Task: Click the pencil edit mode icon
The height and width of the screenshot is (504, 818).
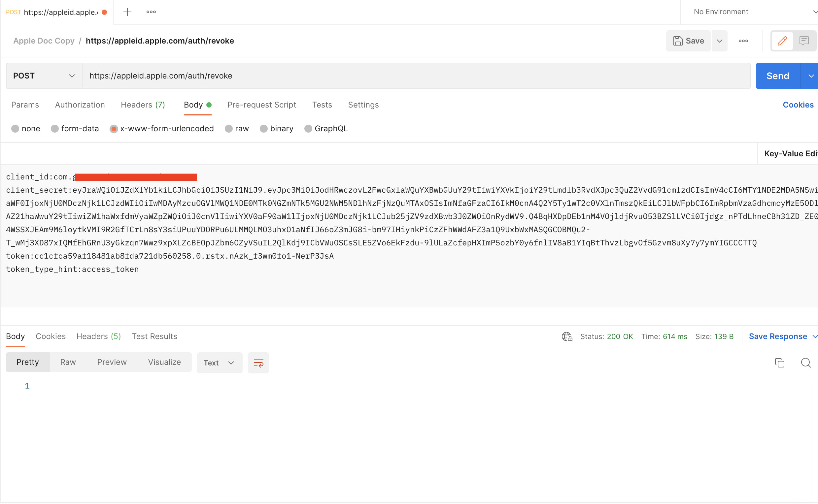Action: 782,41
